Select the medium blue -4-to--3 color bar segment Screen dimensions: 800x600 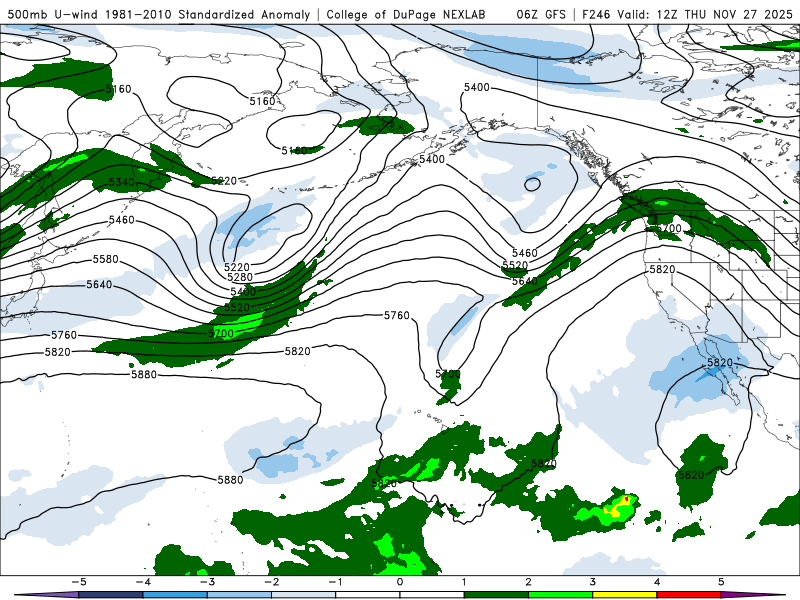click(174, 595)
